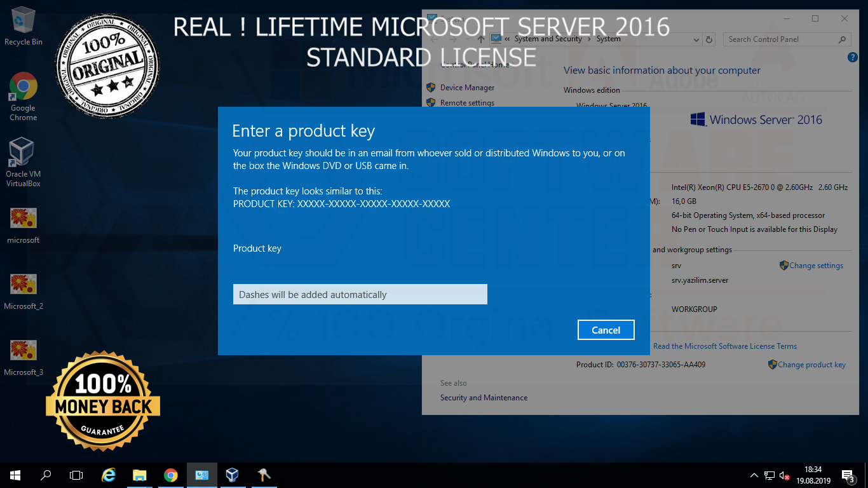
Task: Open the Oracle VM VirtualBox desktop shortcut
Action: [x=24, y=163]
